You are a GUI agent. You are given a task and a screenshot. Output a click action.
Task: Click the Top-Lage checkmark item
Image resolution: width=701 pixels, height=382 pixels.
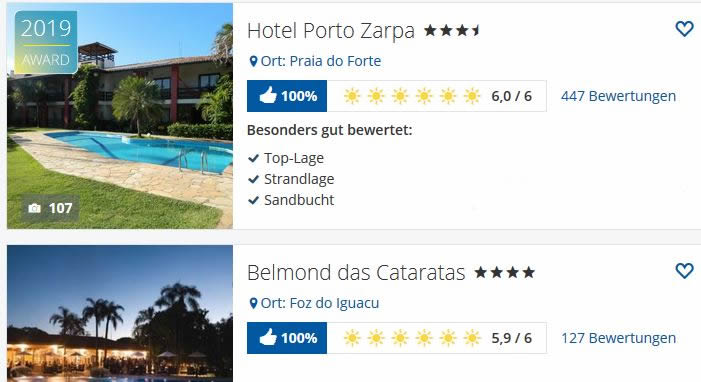[x=286, y=158]
